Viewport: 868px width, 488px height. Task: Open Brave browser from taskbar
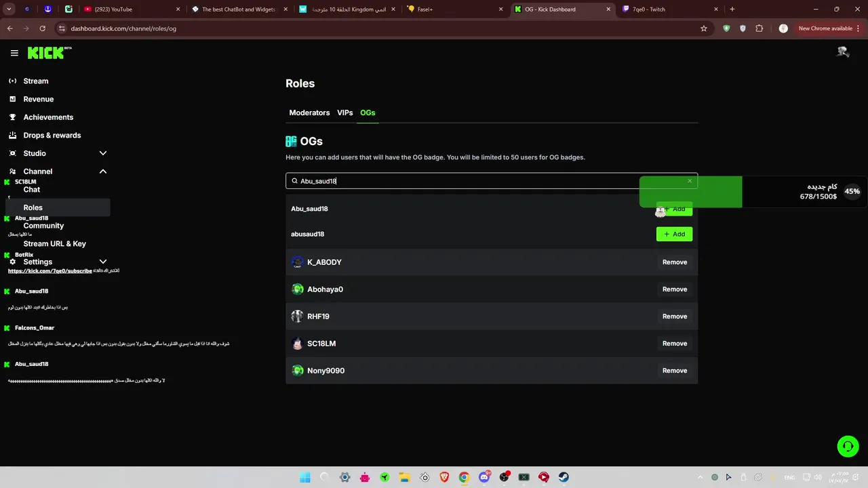(444, 477)
